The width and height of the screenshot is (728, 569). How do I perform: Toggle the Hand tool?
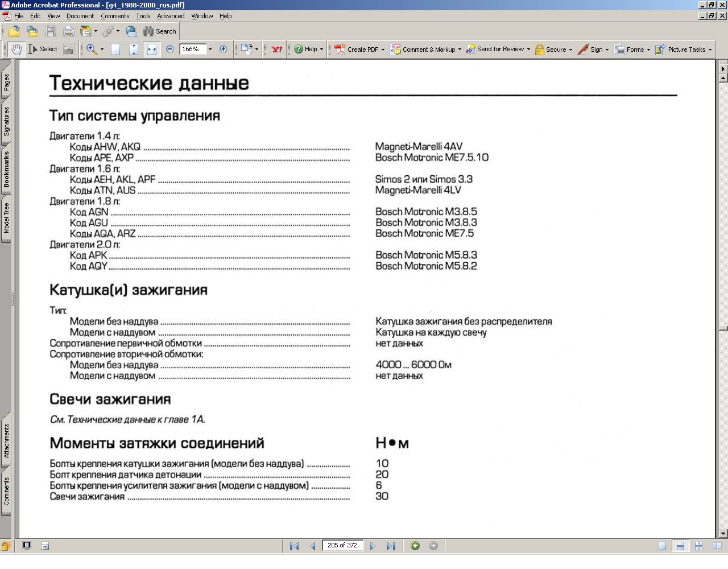tap(16, 50)
